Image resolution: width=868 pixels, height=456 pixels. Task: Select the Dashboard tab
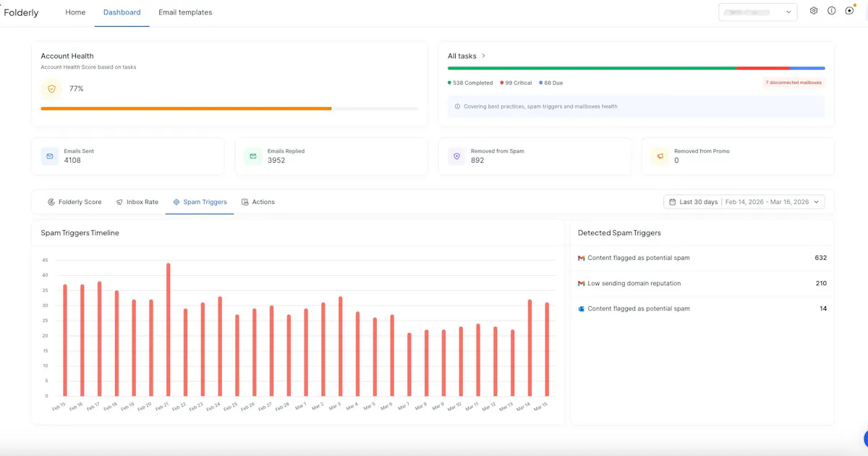122,12
